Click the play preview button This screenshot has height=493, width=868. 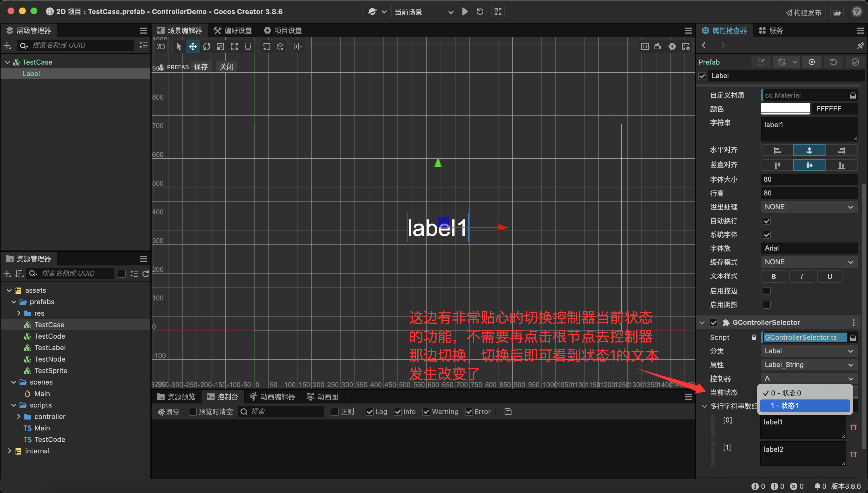465,12
